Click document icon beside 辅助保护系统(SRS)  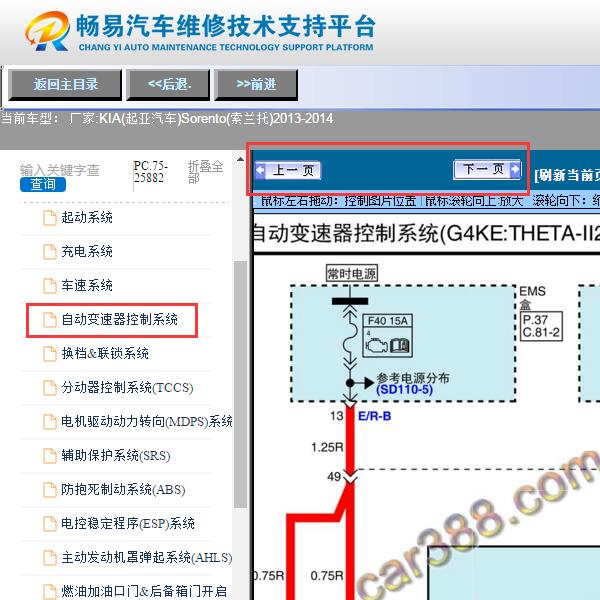click(x=50, y=456)
